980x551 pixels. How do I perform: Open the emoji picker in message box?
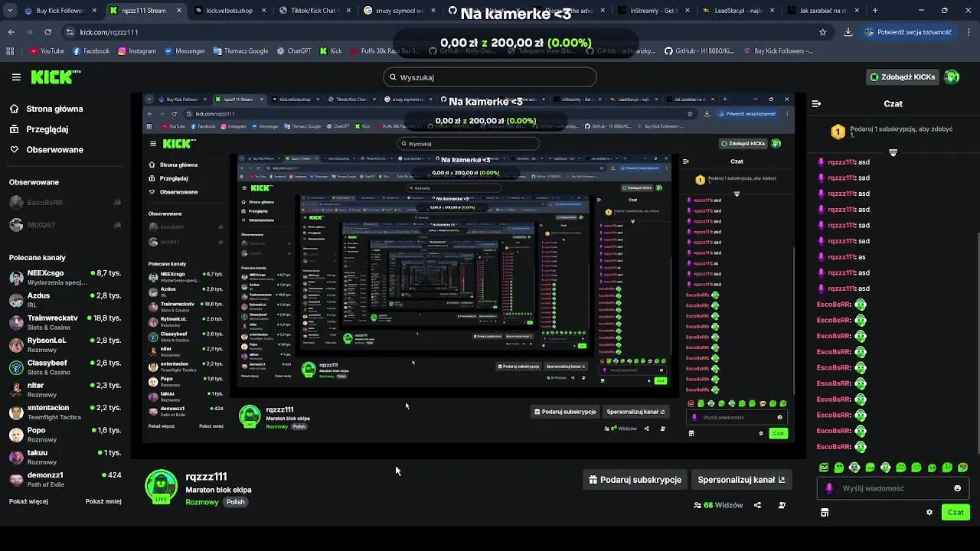pos(957,488)
